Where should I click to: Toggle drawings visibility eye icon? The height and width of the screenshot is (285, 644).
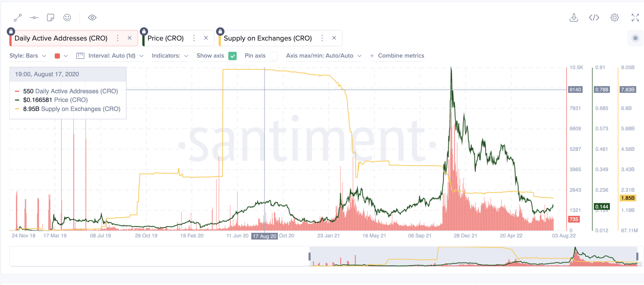click(92, 18)
